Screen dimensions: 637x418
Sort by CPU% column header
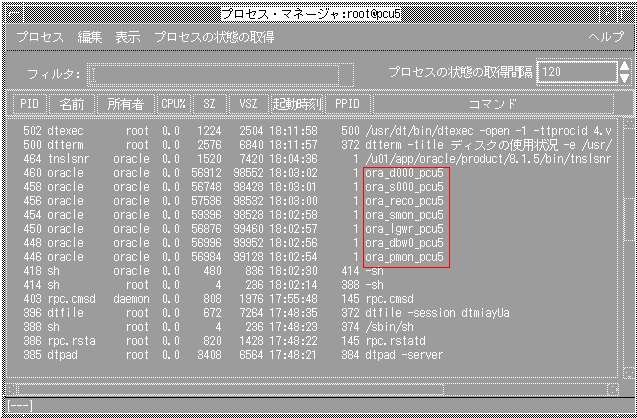(x=173, y=104)
